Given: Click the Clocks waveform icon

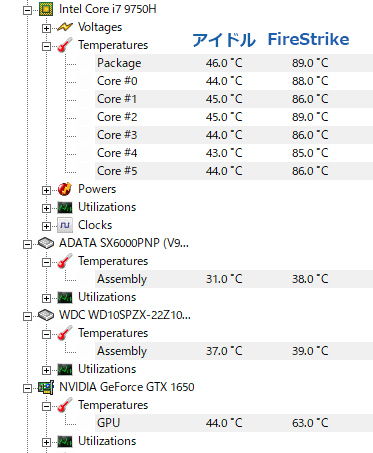Looking at the screenshot, I should click(65, 225).
